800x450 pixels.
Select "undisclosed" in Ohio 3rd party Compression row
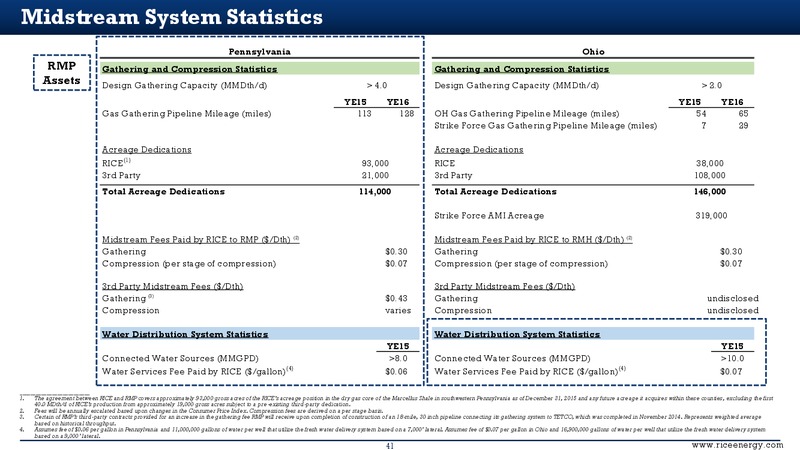[x=733, y=310]
